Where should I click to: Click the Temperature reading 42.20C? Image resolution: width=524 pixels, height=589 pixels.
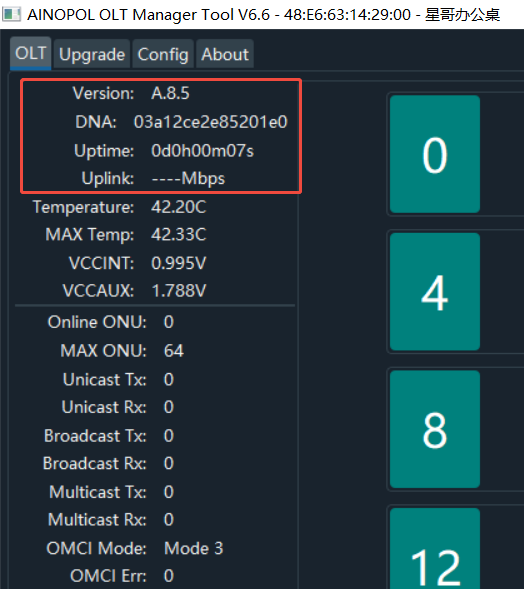(179, 207)
